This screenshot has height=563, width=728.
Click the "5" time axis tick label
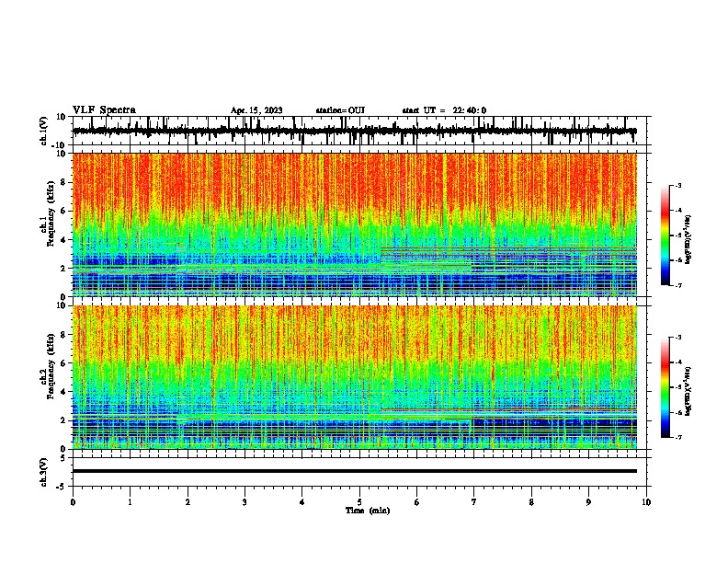(x=359, y=502)
